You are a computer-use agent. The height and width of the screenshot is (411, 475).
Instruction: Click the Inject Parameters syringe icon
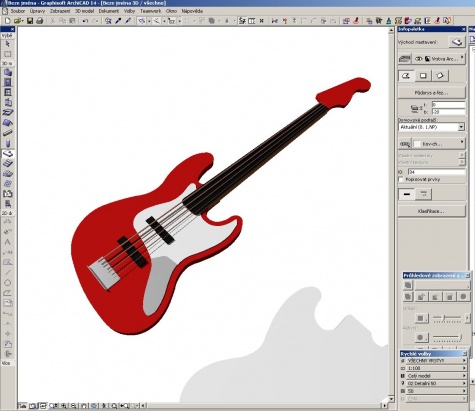128,21
